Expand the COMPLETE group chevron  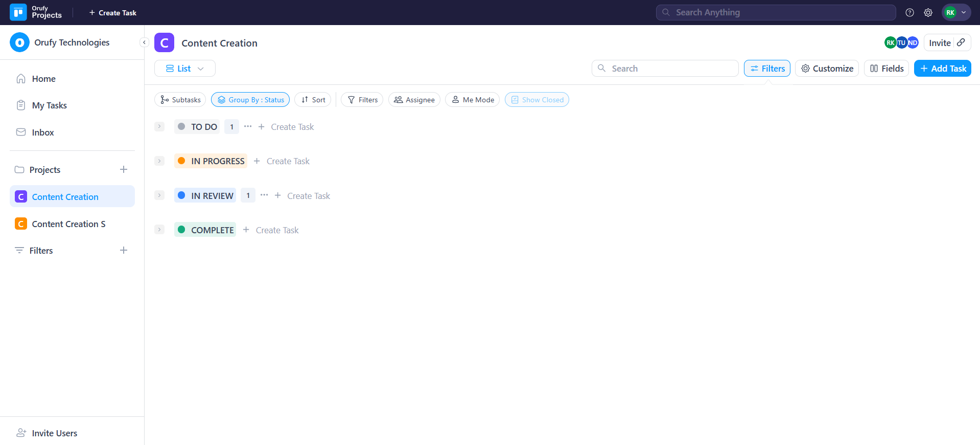point(159,230)
